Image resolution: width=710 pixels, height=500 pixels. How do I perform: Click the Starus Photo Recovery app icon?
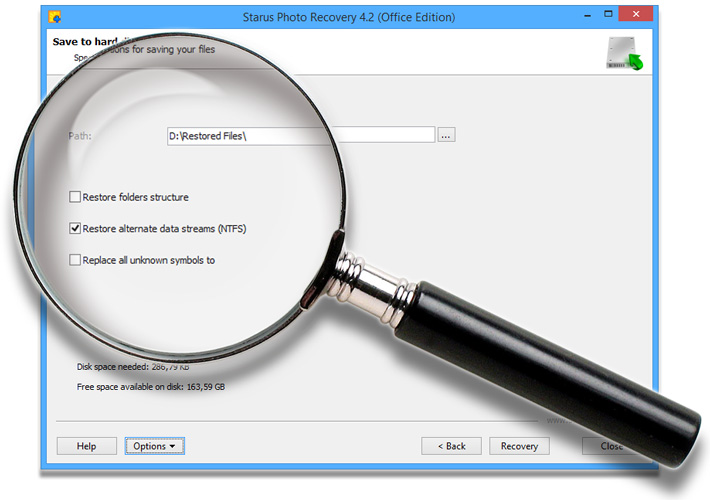click(55, 17)
